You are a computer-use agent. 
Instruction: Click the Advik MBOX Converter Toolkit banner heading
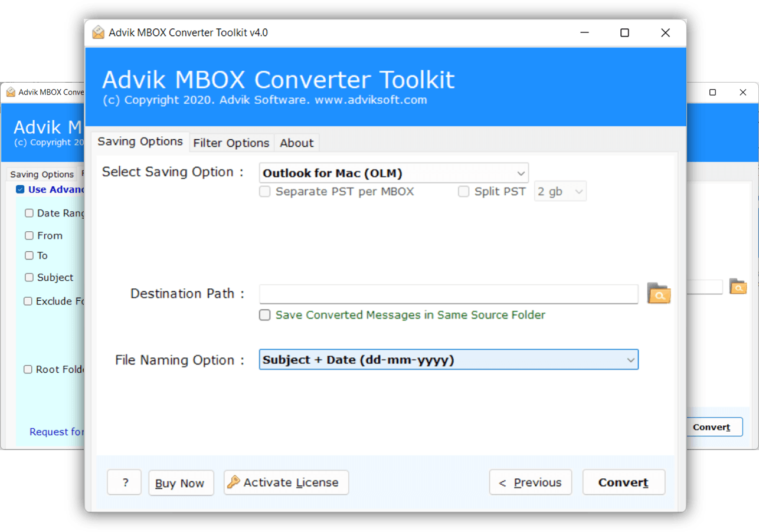click(x=279, y=80)
